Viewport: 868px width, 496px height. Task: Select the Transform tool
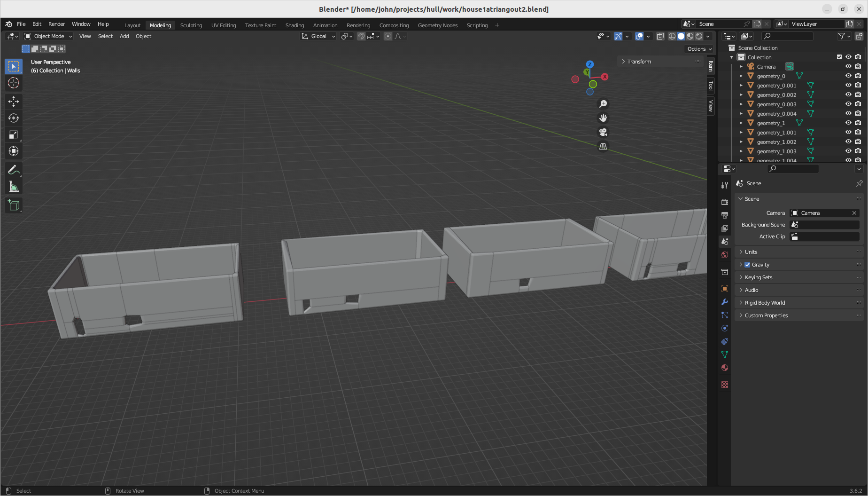coord(13,151)
